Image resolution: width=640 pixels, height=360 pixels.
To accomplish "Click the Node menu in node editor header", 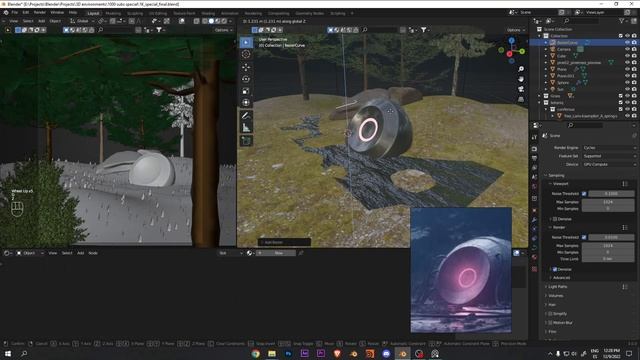I will [x=93, y=253].
